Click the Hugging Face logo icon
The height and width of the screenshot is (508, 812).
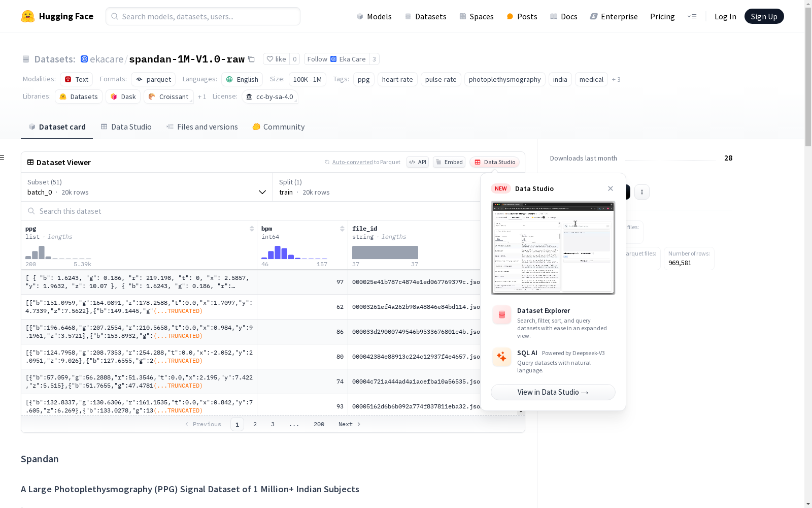pos(28,16)
